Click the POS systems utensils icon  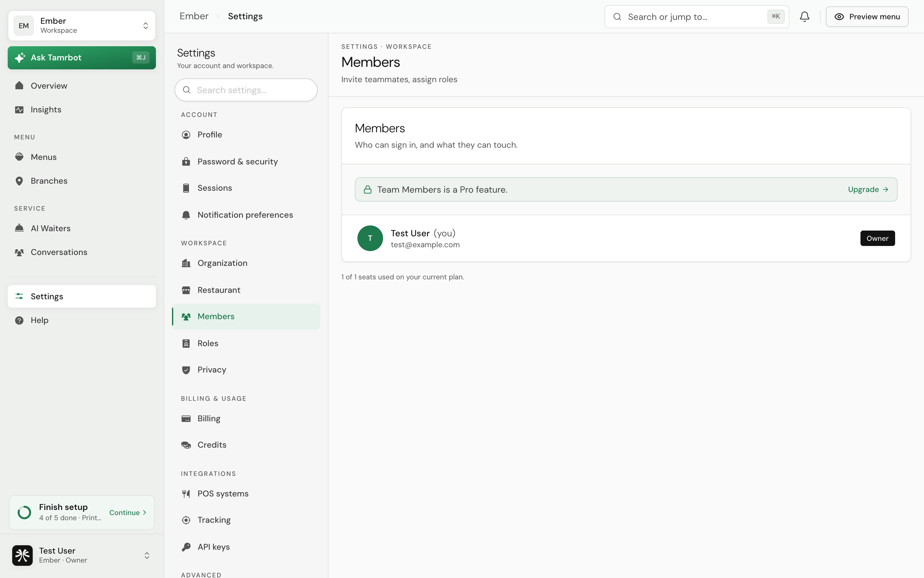click(186, 494)
